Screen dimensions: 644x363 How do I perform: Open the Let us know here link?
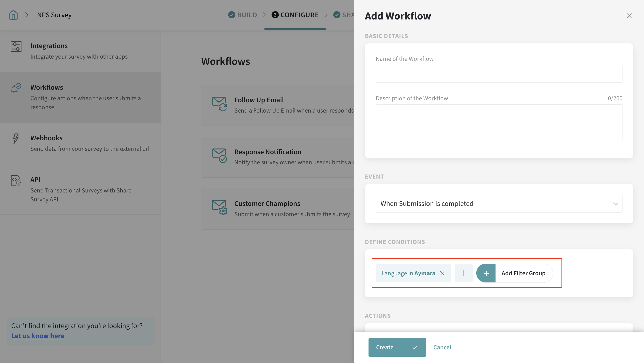38,336
